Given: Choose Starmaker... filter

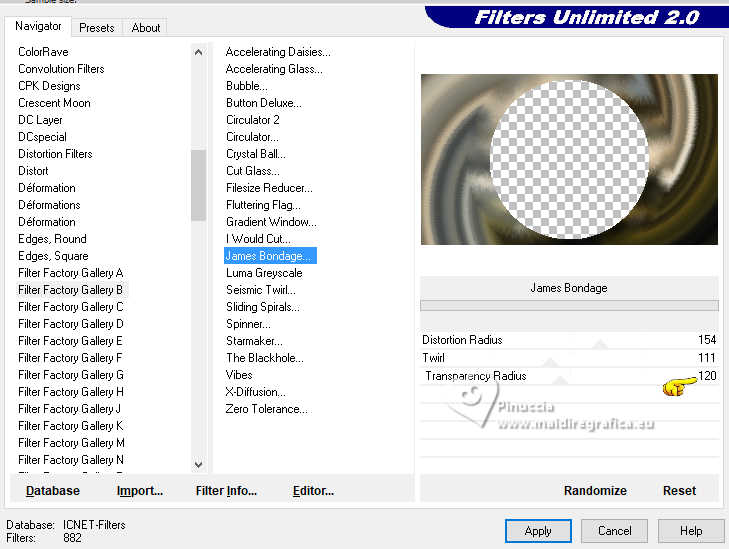Looking at the screenshot, I should [254, 341].
